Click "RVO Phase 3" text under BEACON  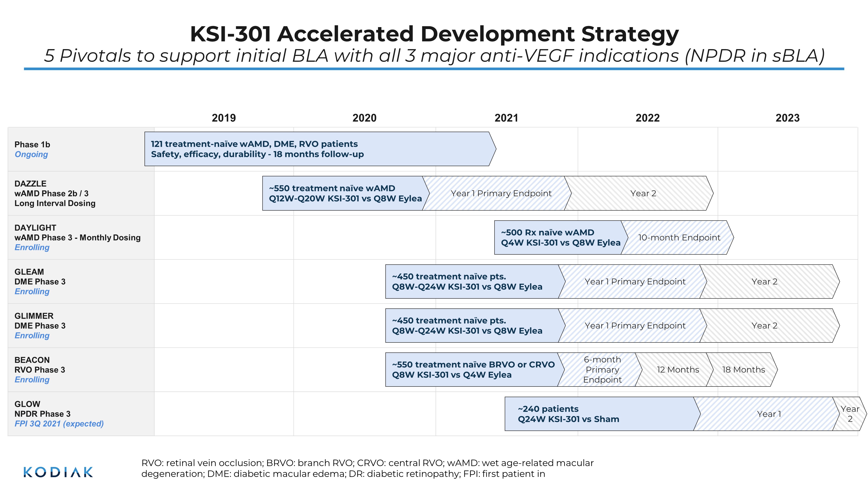40,370
